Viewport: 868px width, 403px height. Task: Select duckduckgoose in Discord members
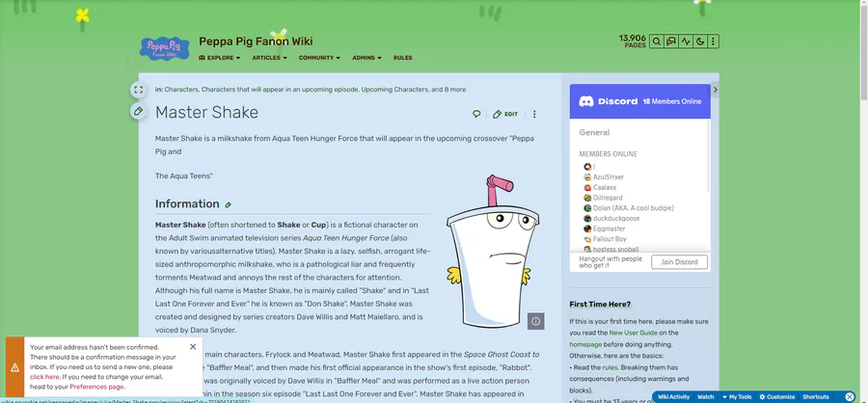point(611,219)
